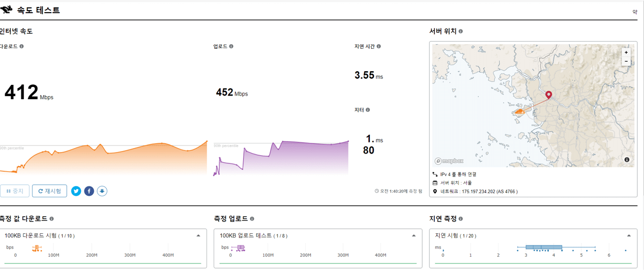The width and height of the screenshot is (644, 270).
Task: Open info icon next to 업로드 label
Action: pyautogui.click(x=231, y=46)
